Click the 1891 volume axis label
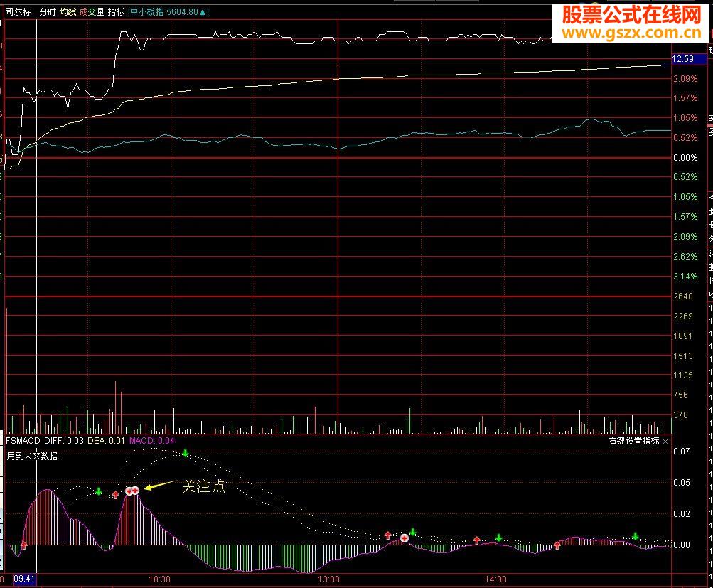 coord(683,336)
